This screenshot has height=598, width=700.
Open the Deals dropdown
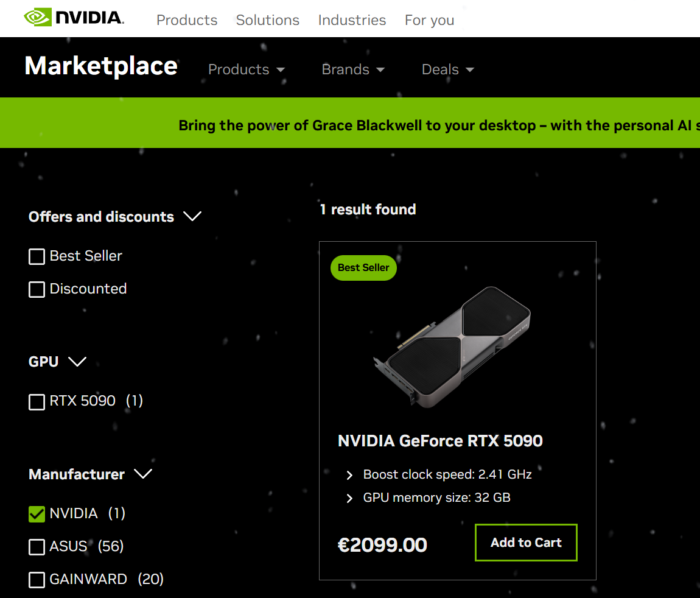pos(447,69)
